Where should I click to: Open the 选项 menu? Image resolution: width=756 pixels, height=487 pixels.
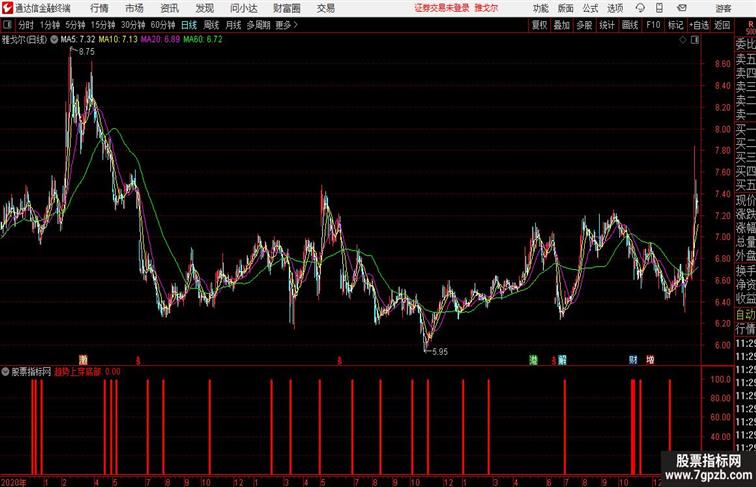pos(615,8)
